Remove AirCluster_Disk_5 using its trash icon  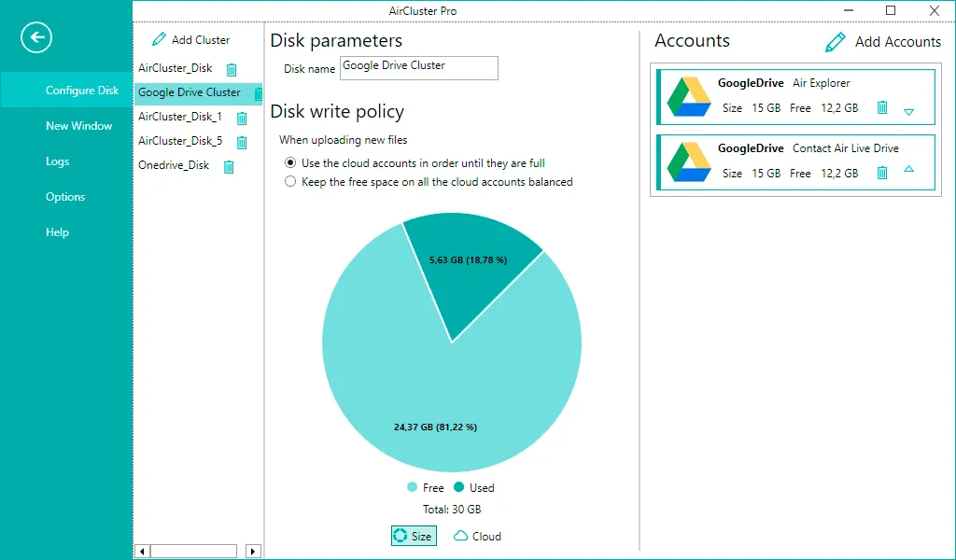click(242, 142)
